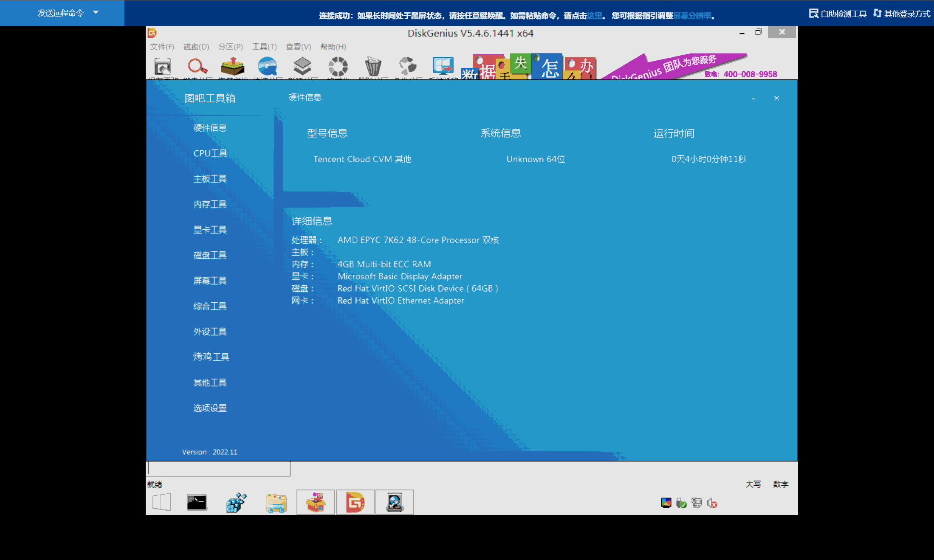Click the 自助检测工具 button
This screenshot has width=934, height=560.
click(x=838, y=14)
